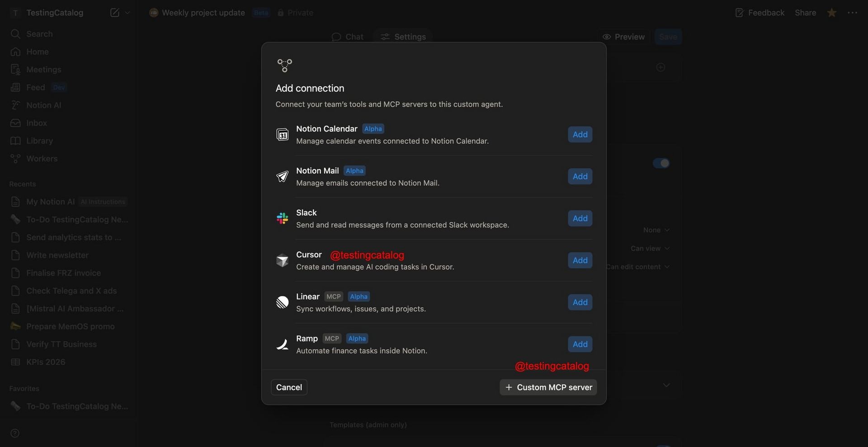The height and width of the screenshot is (447, 868).
Task: Click the Weekly project update title
Action: point(203,13)
